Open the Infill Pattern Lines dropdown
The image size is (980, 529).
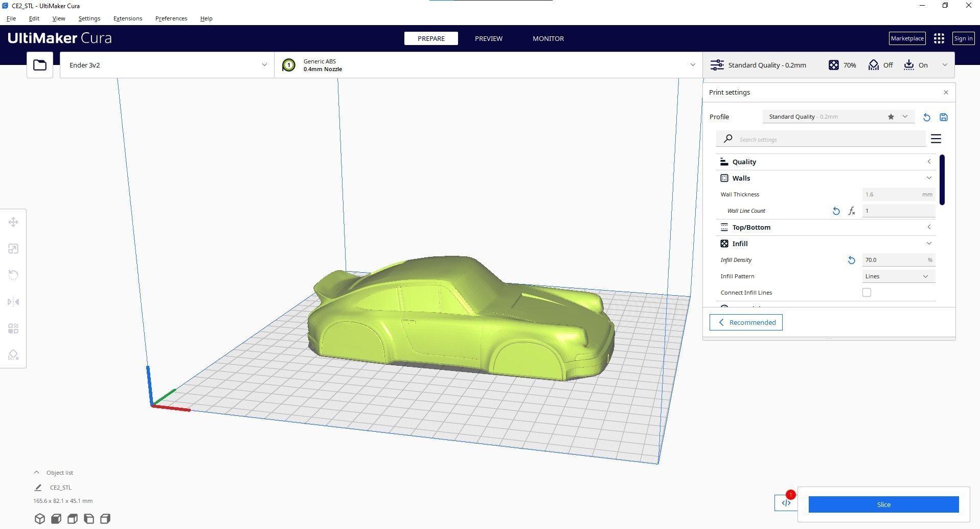[899, 276]
